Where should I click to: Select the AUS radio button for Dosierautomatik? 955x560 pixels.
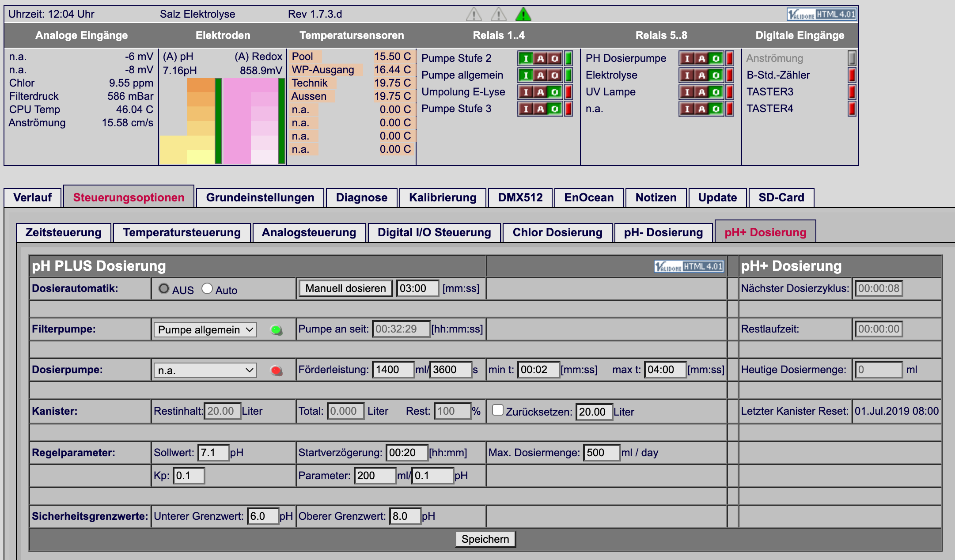pos(164,288)
